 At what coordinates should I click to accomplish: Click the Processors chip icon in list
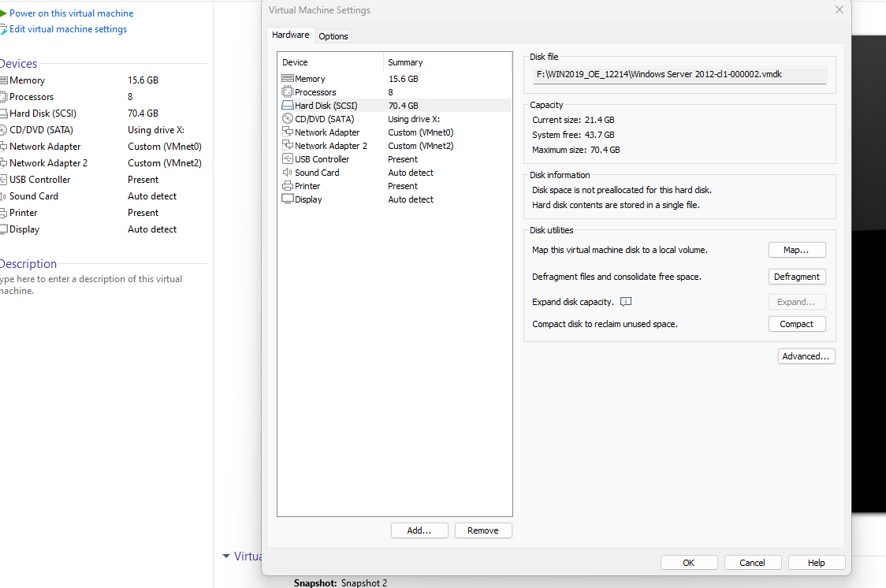(288, 92)
